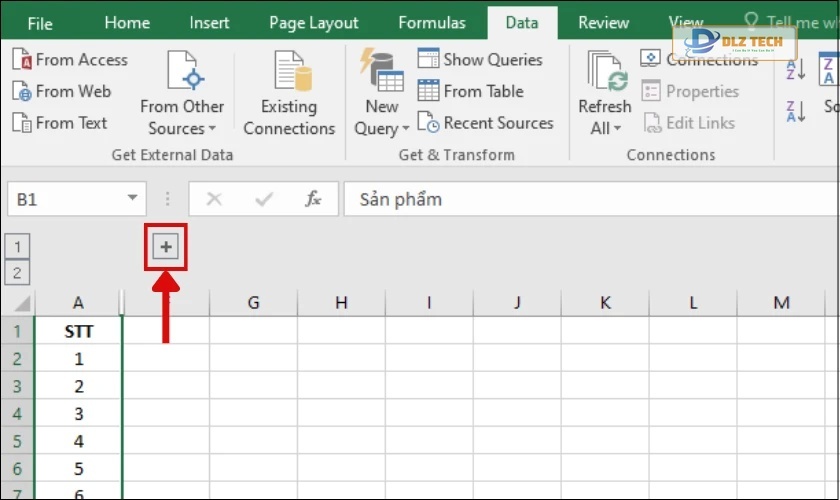Click outline level 2 button

coord(18,273)
